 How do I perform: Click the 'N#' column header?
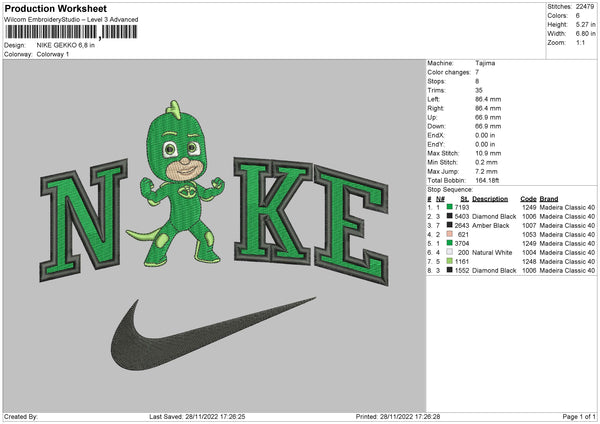[x=440, y=199]
